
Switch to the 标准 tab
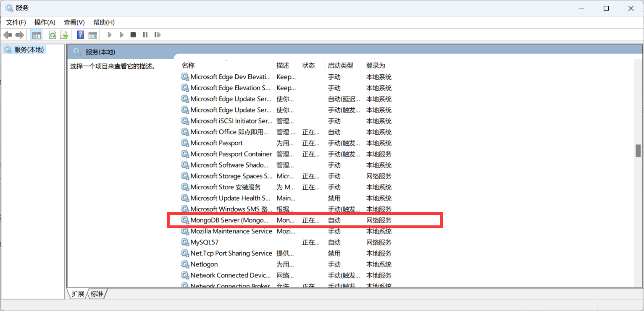[x=97, y=294]
